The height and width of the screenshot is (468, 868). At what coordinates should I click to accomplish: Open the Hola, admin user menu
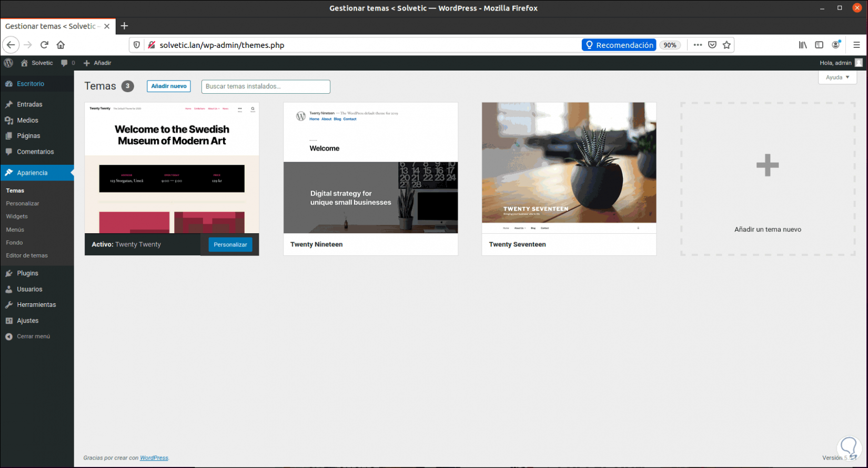(841, 63)
